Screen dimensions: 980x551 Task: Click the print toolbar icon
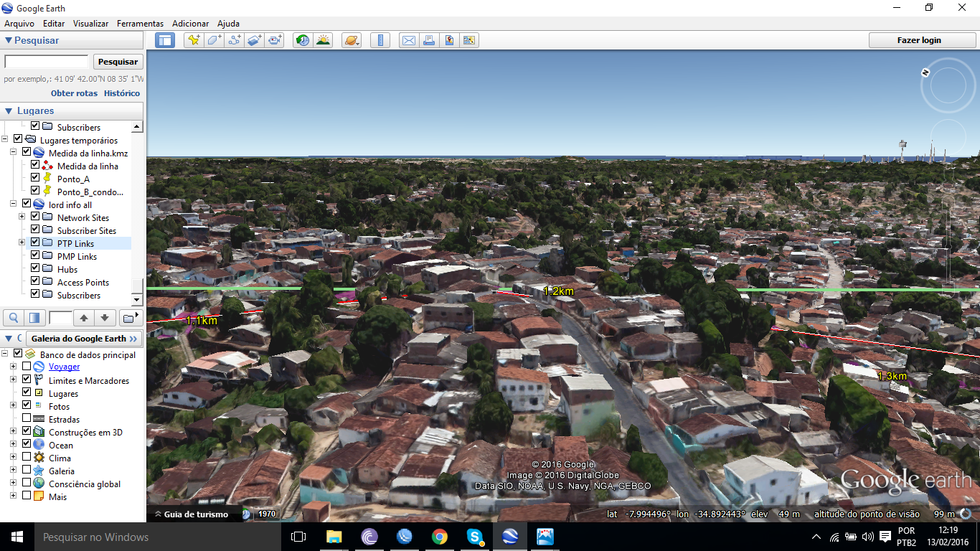pos(428,40)
